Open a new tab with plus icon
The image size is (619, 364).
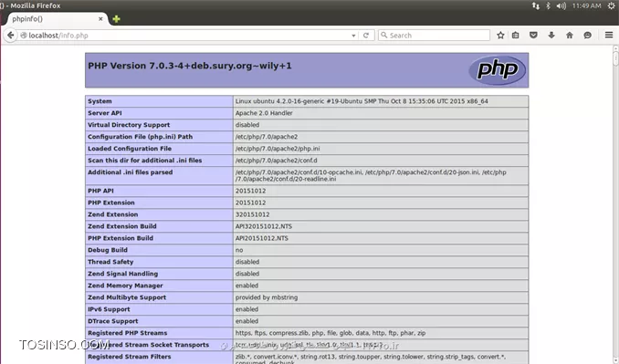(x=116, y=19)
